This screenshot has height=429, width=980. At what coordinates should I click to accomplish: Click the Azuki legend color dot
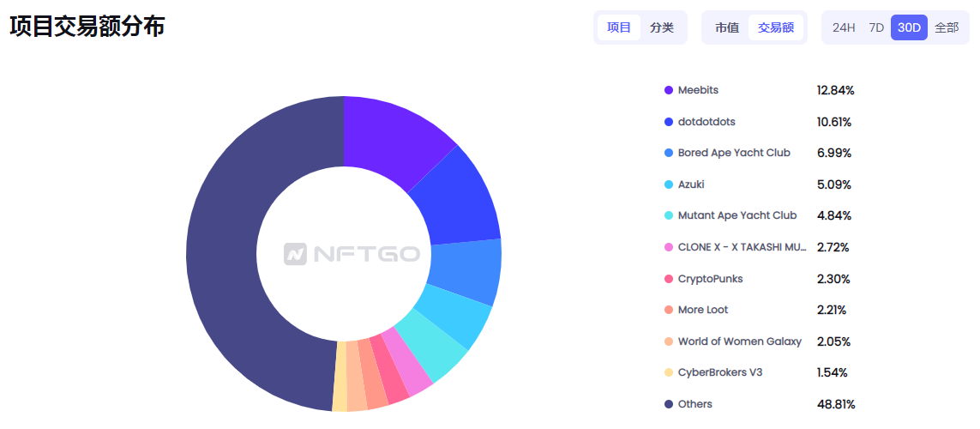669,184
